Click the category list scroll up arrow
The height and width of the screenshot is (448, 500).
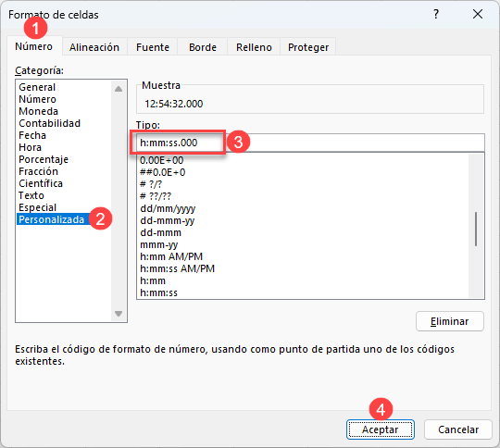[x=119, y=89]
